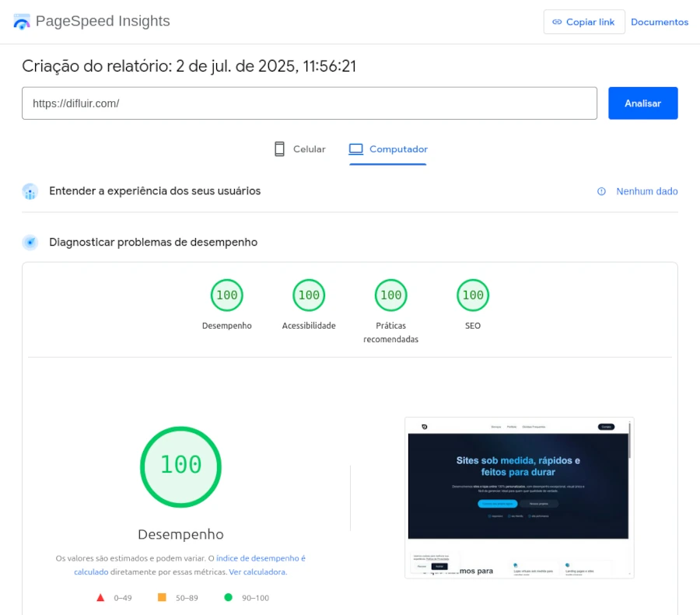Screen dimensions: 700x615
Task: Click the large Desempenho title text
Action: (180, 534)
